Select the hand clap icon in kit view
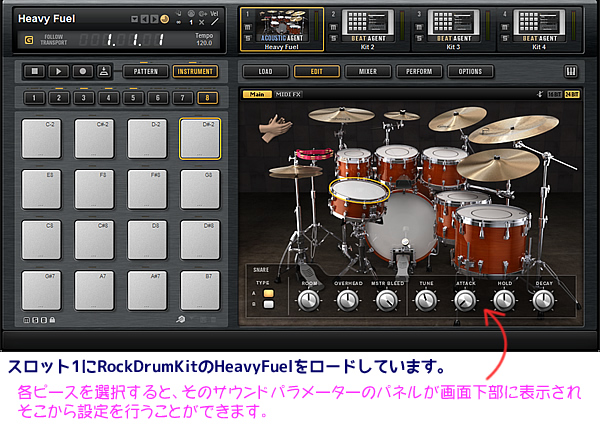Screen dimensions: 600x429 click(275, 127)
